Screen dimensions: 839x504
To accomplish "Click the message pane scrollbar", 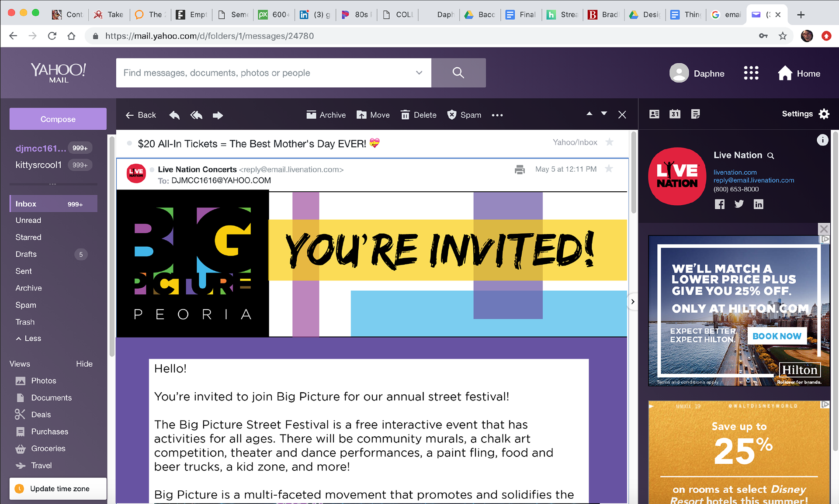I will (634, 173).
